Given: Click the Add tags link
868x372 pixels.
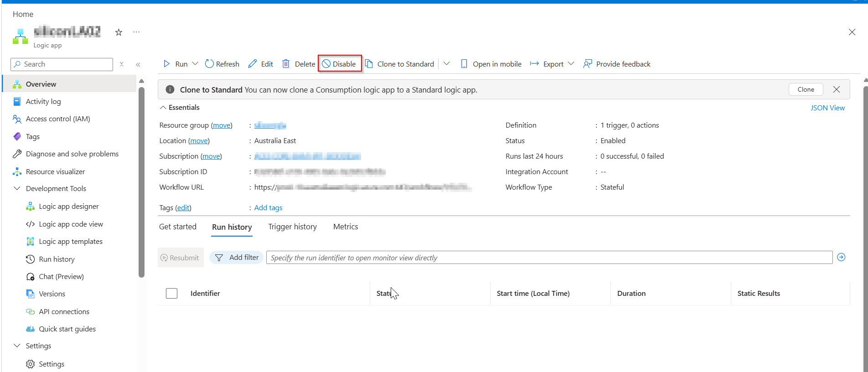Looking at the screenshot, I should (x=268, y=207).
